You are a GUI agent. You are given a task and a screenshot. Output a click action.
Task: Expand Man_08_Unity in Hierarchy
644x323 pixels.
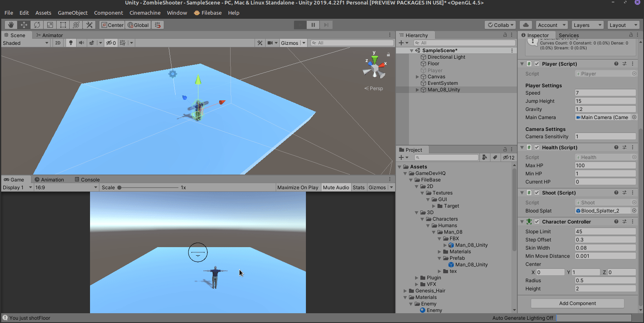point(417,90)
